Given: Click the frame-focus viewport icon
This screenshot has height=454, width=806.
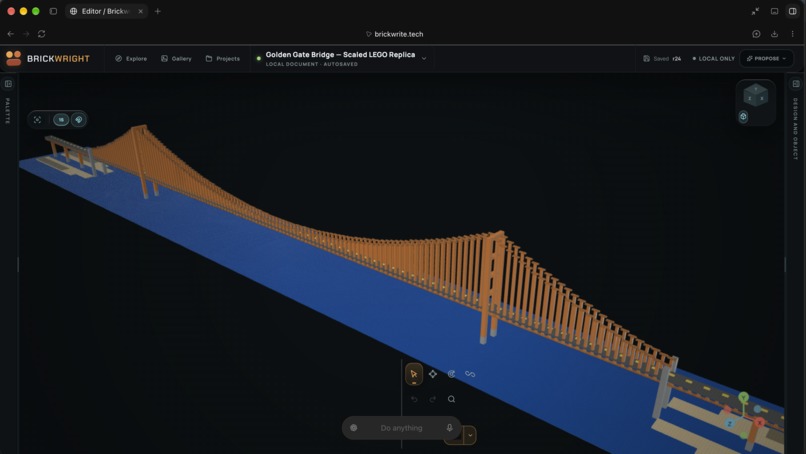Looking at the screenshot, I should click(38, 120).
